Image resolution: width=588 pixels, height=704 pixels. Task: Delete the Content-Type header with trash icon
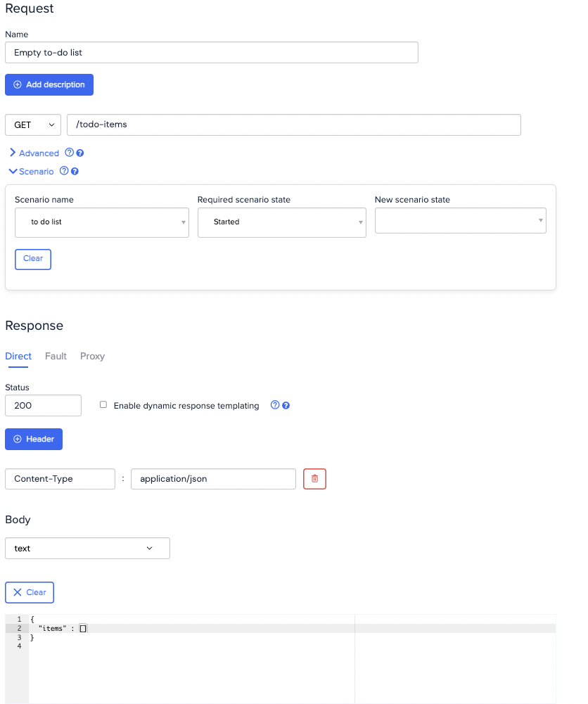coord(314,479)
